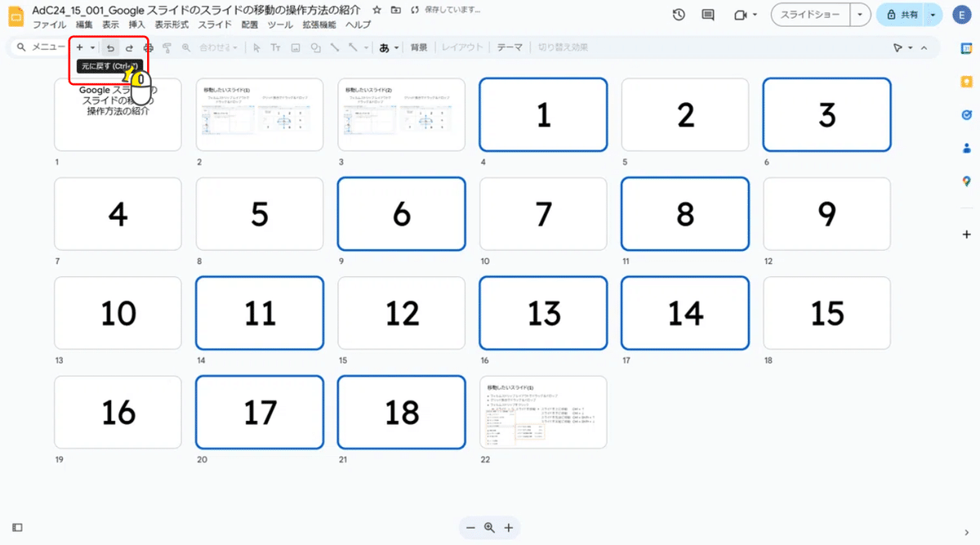The height and width of the screenshot is (545, 980).
Task: Open the 挿入 menu
Action: (x=136, y=25)
